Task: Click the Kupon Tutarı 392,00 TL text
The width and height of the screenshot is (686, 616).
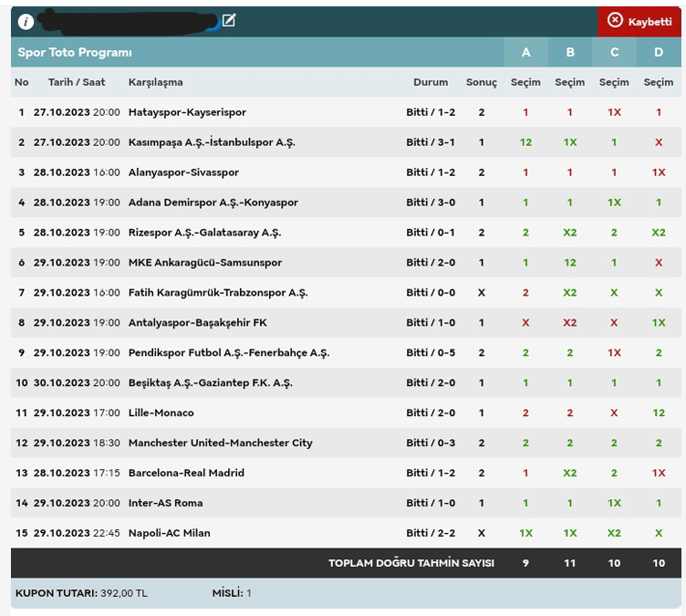Action: point(81,593)
